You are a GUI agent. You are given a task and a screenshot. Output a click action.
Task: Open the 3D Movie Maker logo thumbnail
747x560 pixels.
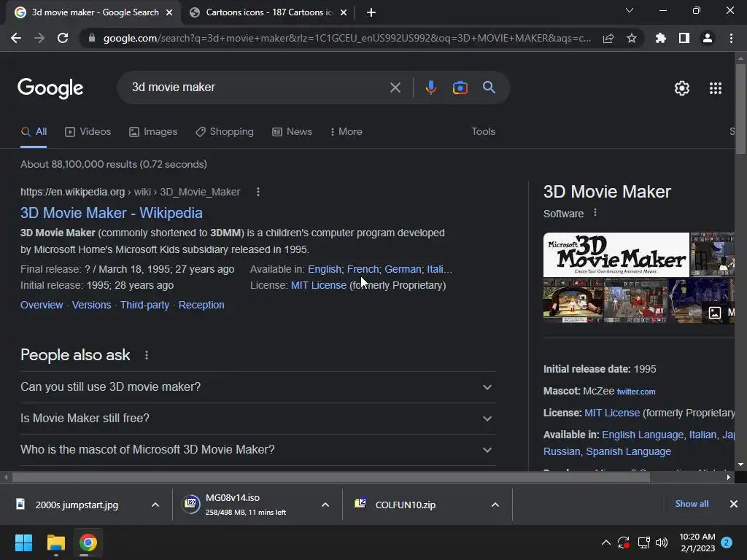pos(616,254)
